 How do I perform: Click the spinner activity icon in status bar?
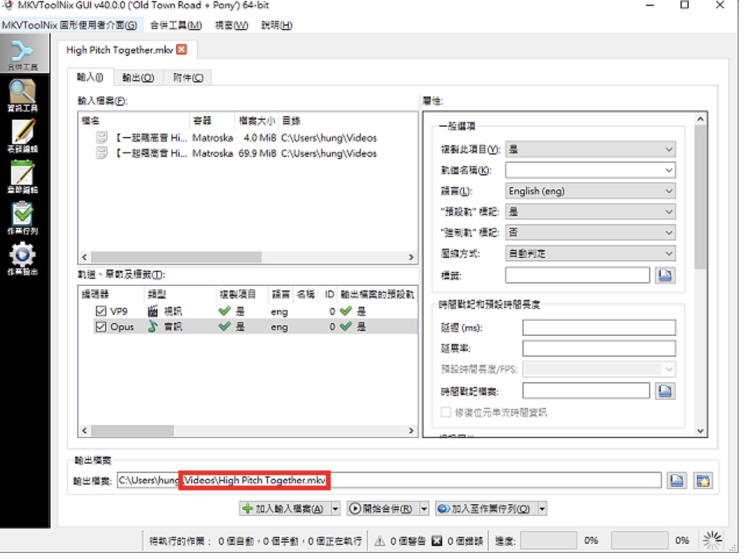click(712, 540)
